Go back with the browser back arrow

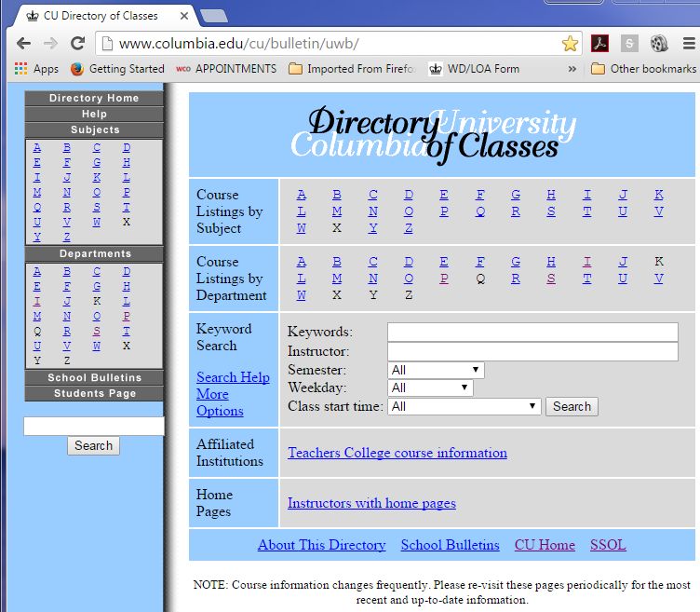(23, 44)
